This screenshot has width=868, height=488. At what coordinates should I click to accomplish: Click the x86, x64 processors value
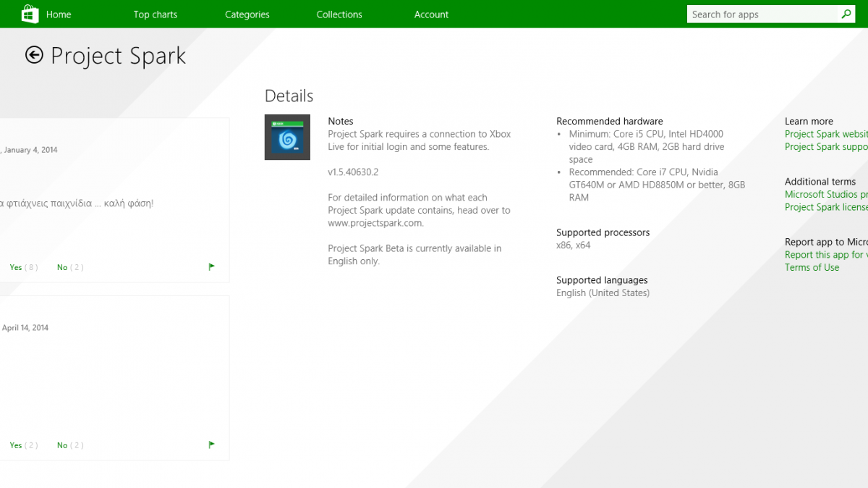(x=574, y=245)
